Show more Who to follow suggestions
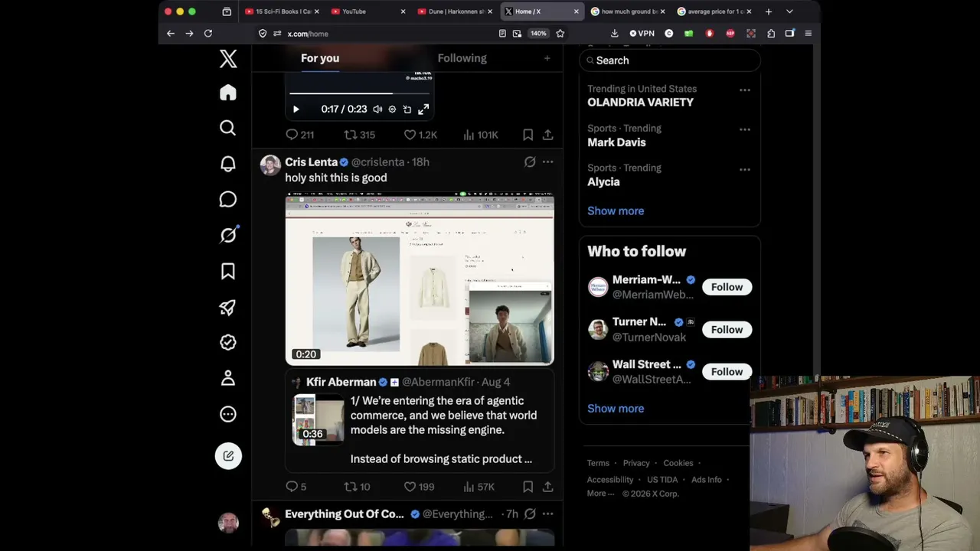This screenshot has width=980, height=551. 616,409
